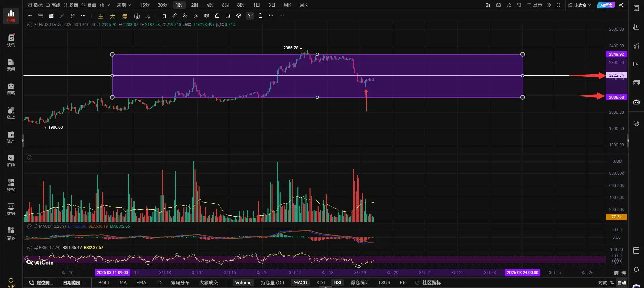Open chart settings hexagon icon
This screenshot has width=644, height=288.
[549, 5]
